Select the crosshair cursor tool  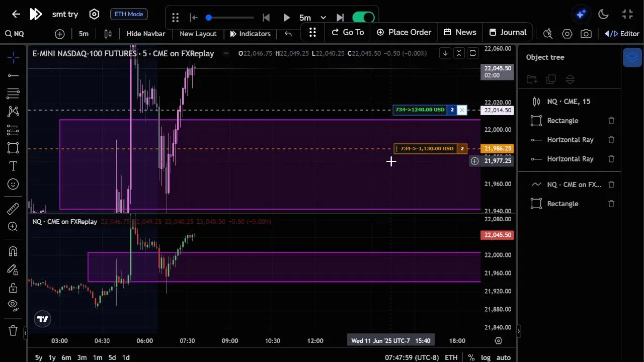tap(13, 57)
